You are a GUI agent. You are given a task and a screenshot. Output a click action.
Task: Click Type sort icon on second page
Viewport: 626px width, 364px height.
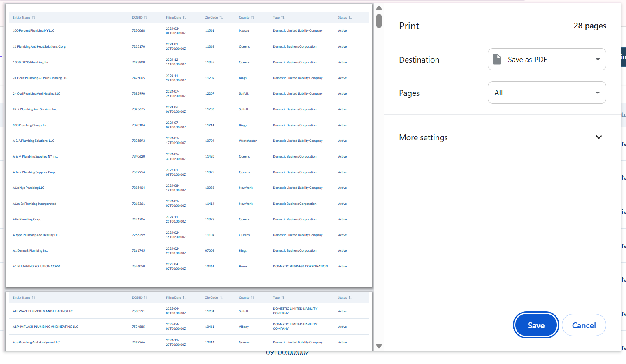pos(283,297)
